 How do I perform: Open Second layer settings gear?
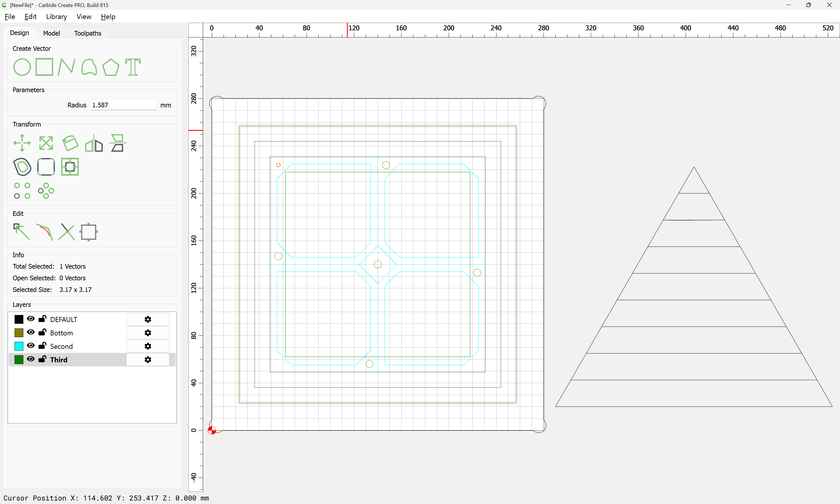(148, 346)
